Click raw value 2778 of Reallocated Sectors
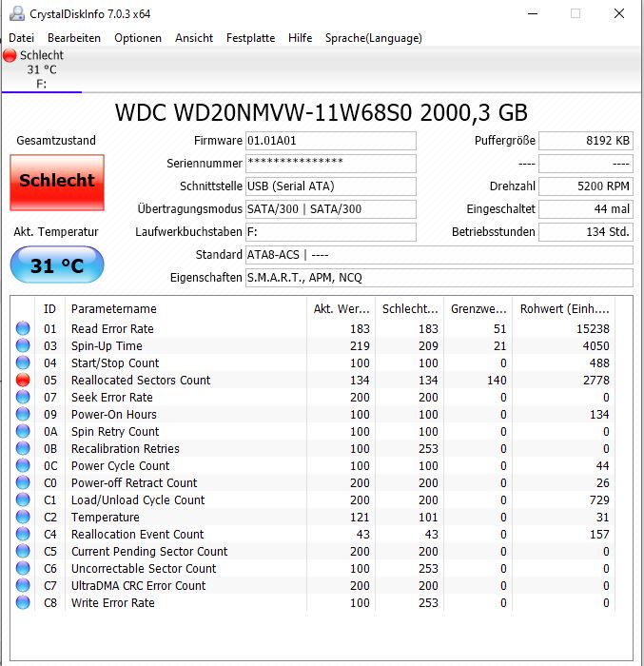 [596, 381]
